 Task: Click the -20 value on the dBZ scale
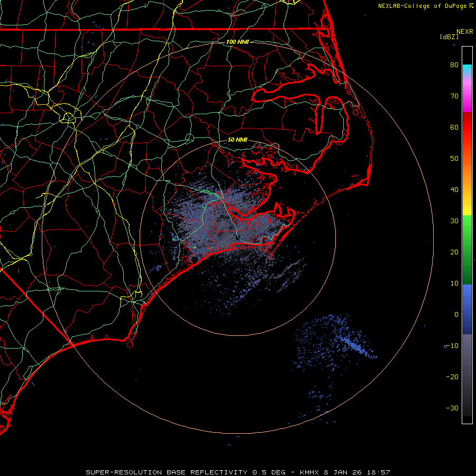point(452,377)
